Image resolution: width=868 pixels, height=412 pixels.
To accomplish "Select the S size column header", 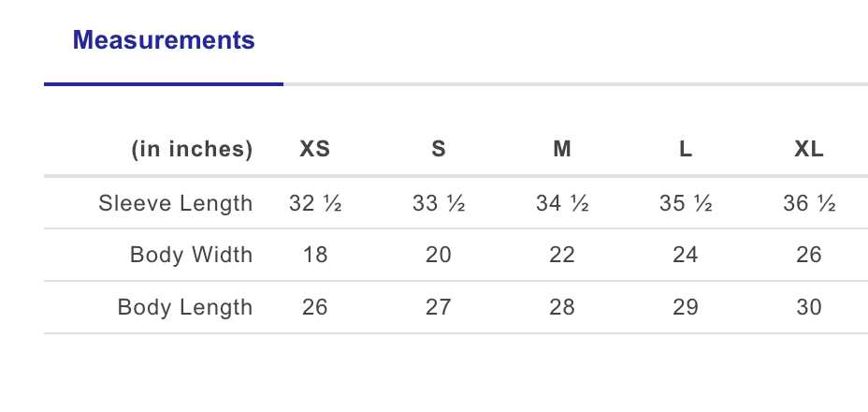I will tap(439, 149).
